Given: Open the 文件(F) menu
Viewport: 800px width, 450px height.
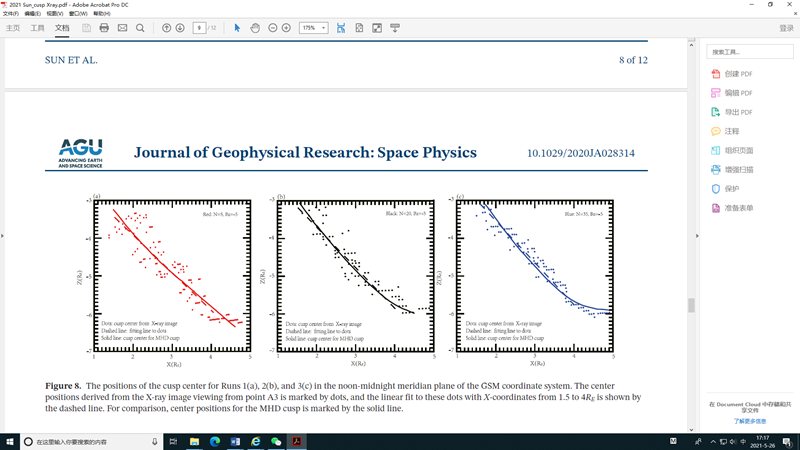Looking at the screenshot, I should [x=10, y=14].
